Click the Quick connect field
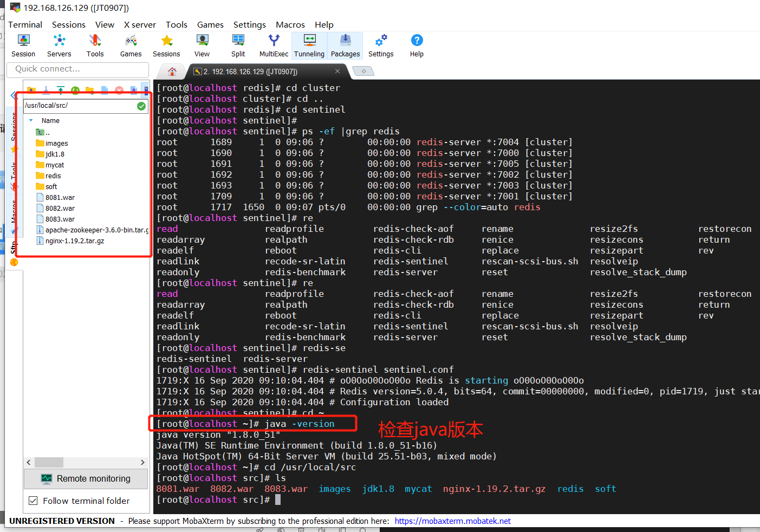The height and width of the screenshot is (532, 760). [78, 69]
